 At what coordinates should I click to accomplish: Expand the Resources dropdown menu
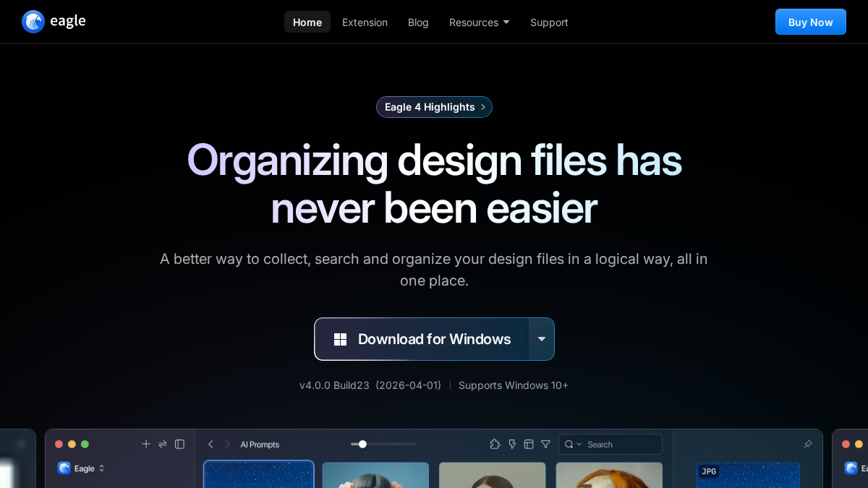(479, 22)
